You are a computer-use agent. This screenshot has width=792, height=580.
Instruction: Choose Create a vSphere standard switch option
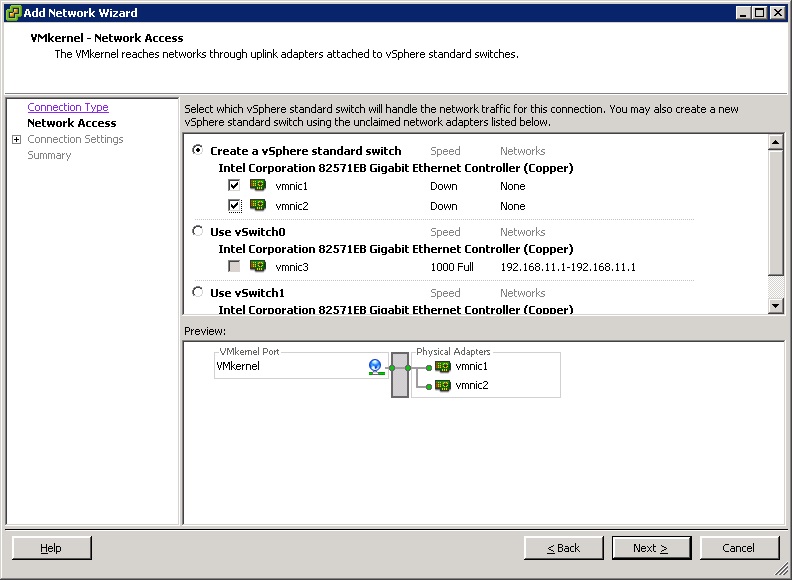click(197, 151)
